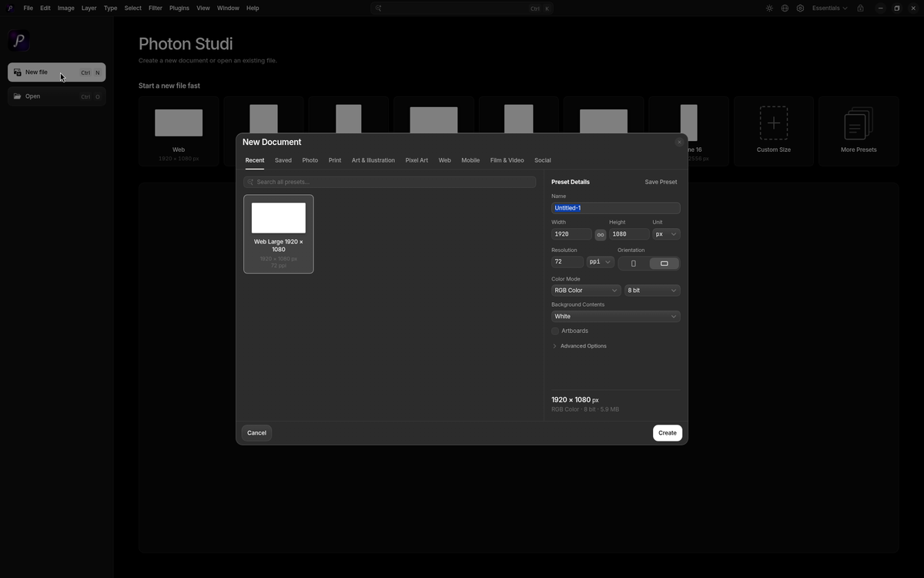Switch to the Saved presets tab
924x578 pixels.
(283, 160)
